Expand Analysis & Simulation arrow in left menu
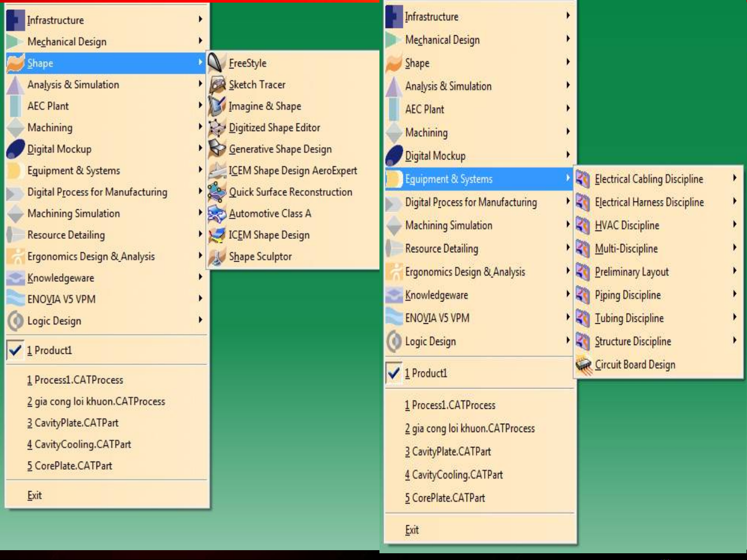 [x=200, y=83]
